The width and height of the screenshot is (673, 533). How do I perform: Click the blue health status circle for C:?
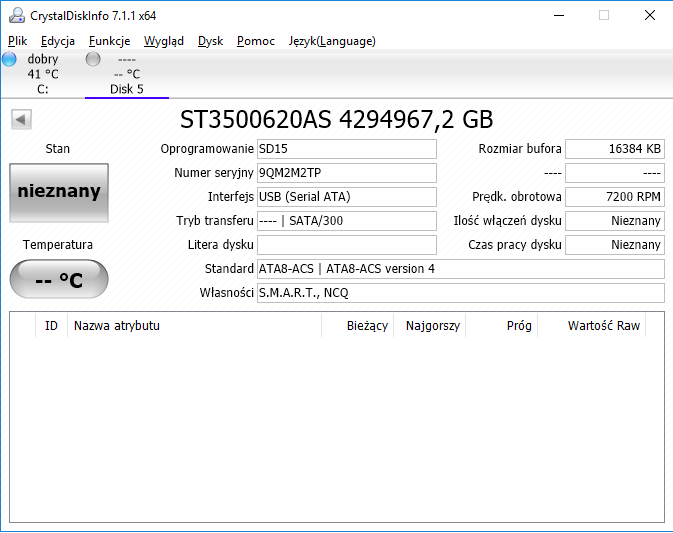9,59
